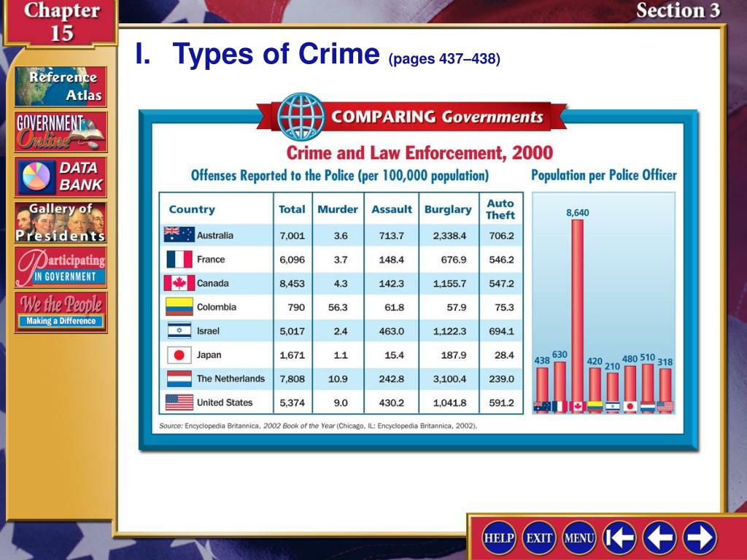This screenshot has width=747, height=560.
Task: Click the 630 label on the chart
Action: tap(560, 355)
